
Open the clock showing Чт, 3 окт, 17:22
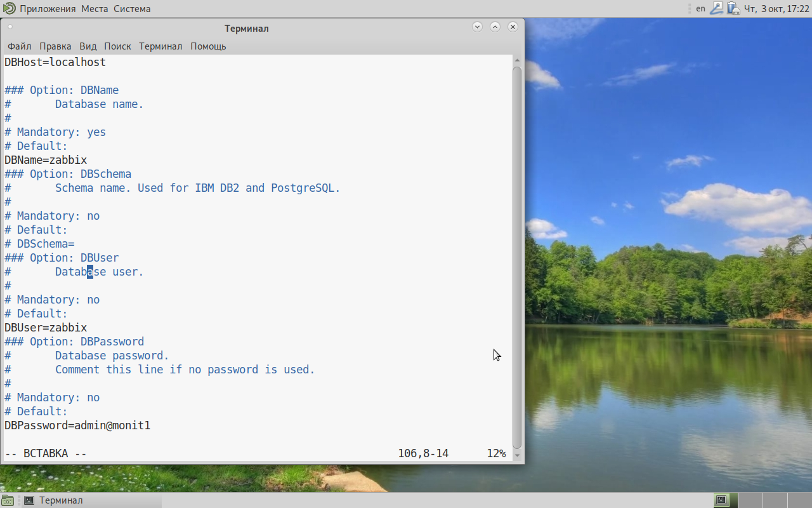[776, 9]
